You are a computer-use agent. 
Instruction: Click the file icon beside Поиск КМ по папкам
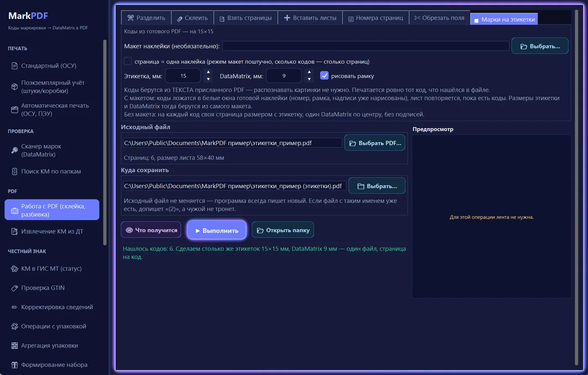pos(14,172)
